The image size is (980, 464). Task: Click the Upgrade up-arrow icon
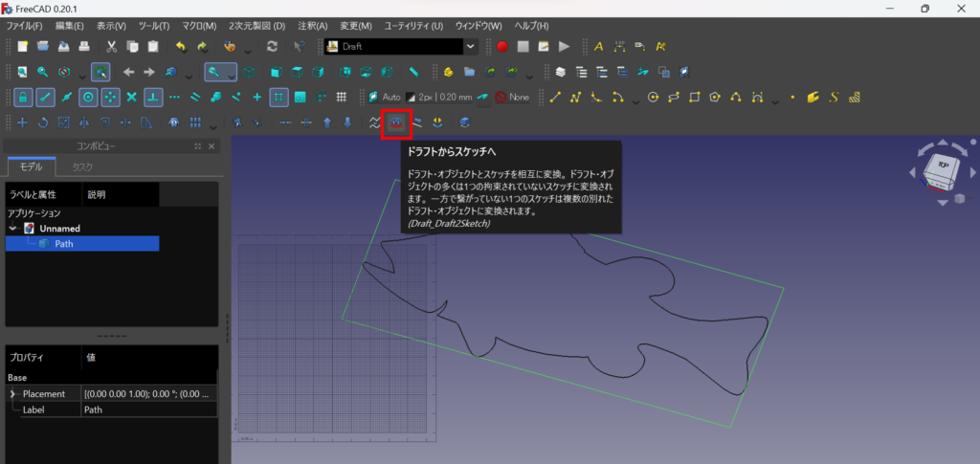click(327, 123)
